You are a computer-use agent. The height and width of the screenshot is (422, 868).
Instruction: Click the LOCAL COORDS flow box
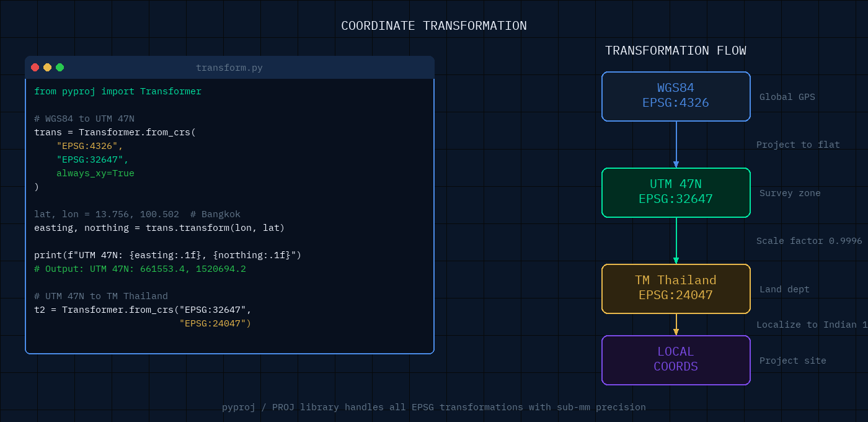pos(676,360)
